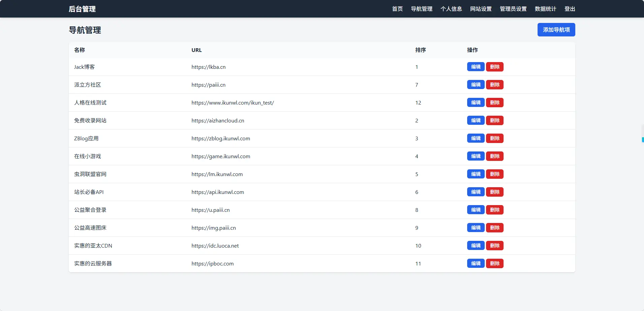Delete the 站长必备API entry

494,192
